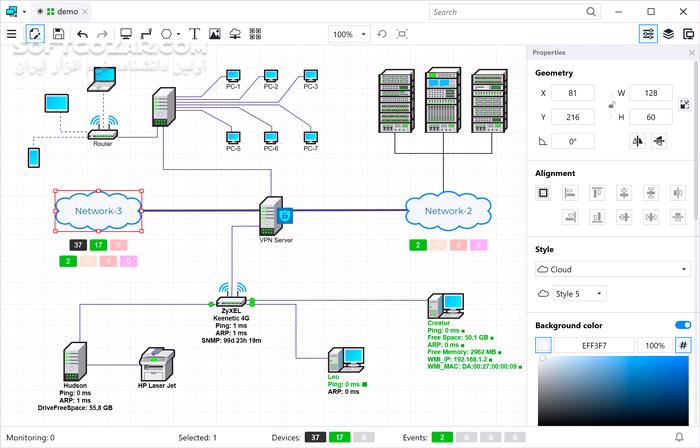Insert an image with picture icon
700x448 pixels.
[215, 34]
